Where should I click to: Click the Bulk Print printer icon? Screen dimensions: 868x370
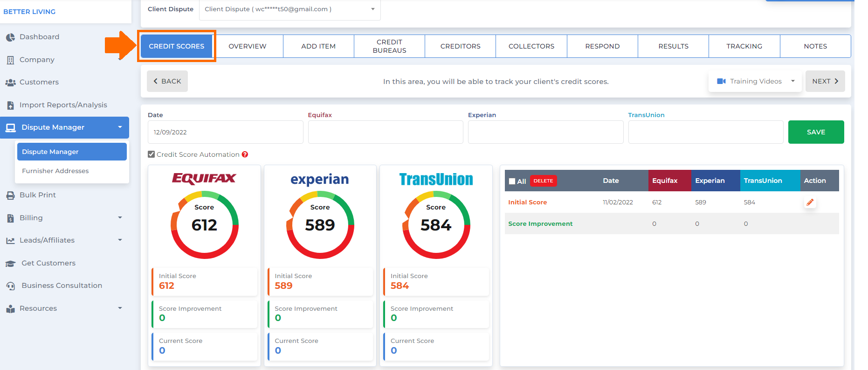[10, 195]
